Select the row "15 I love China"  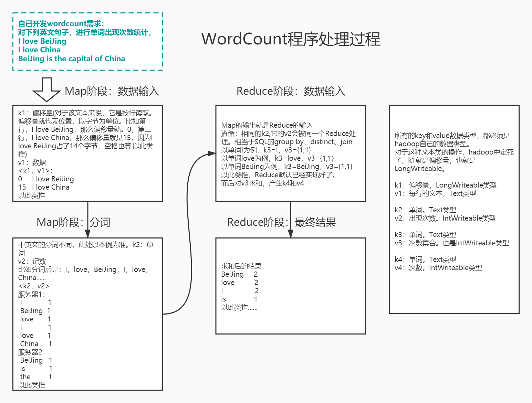[x=44, y=187]
